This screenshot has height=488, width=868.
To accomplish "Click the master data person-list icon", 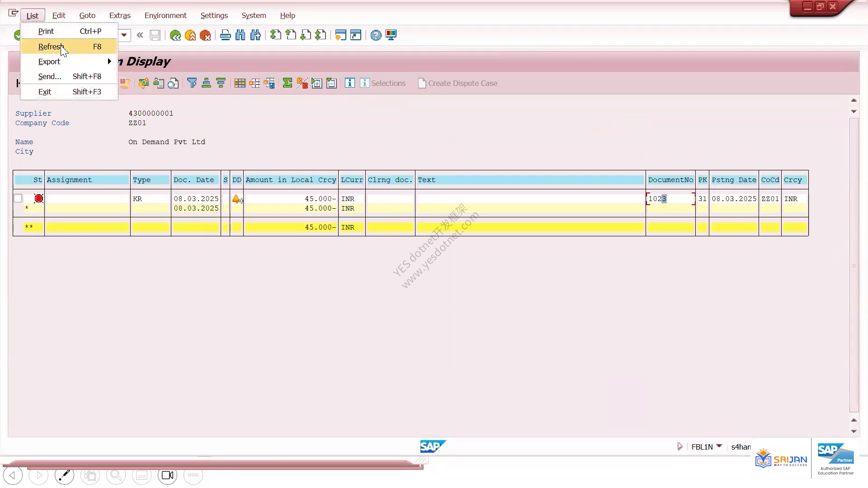I will pyautogui.click(x=158, y=83).
